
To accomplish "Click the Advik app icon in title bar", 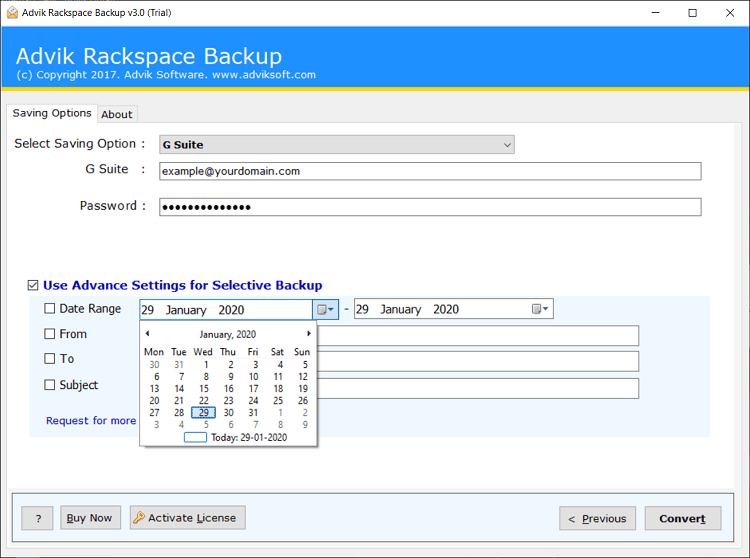I will pyautogui.click(x=12, y=12).
